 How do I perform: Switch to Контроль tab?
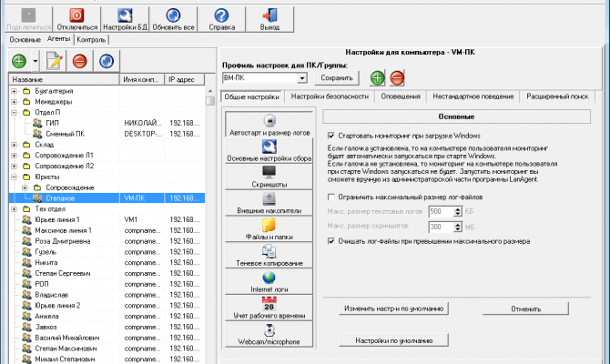click(91, 40)
